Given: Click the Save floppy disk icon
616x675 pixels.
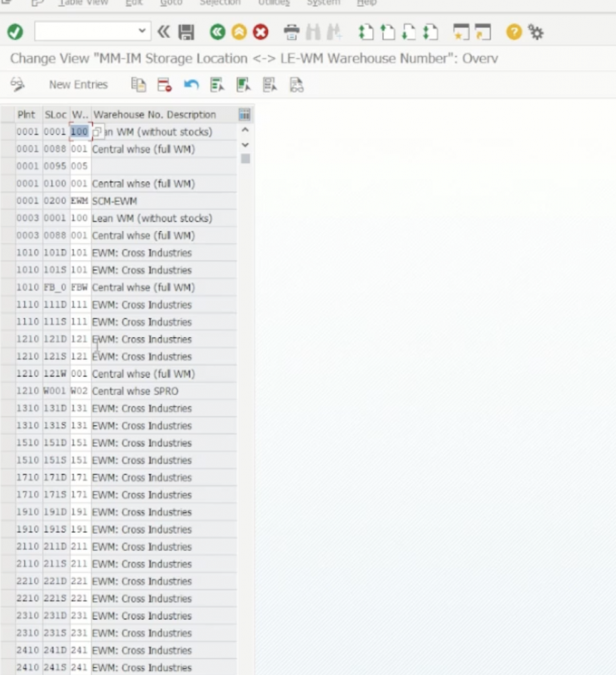Looking at the screenshot, I should click(187, 32).
